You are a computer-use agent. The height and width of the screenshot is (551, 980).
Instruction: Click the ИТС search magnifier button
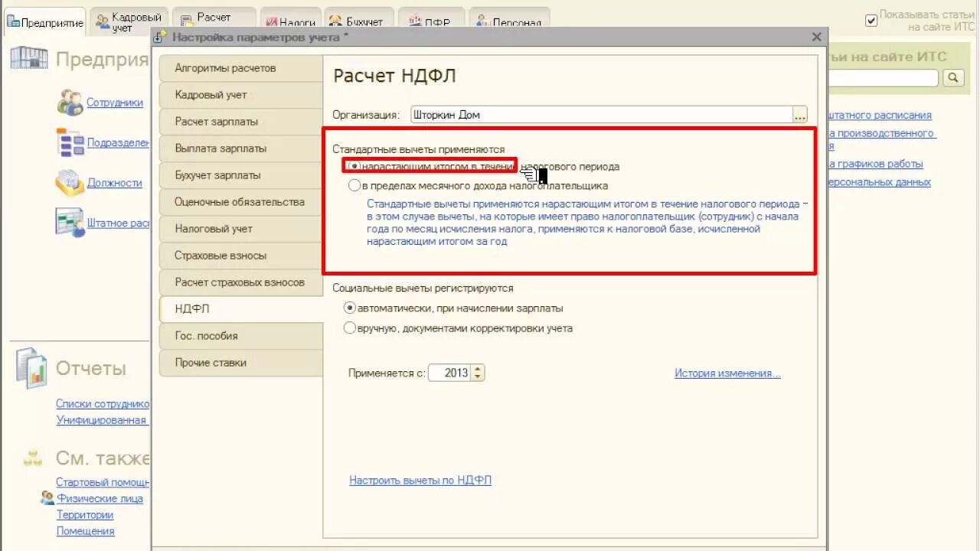(953, 78)
